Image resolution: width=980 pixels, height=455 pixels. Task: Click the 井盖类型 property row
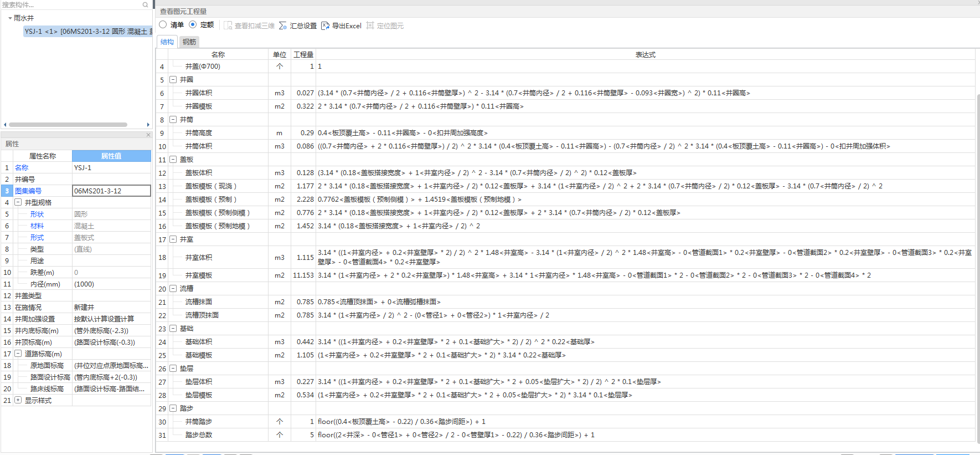tap(76, 295)
